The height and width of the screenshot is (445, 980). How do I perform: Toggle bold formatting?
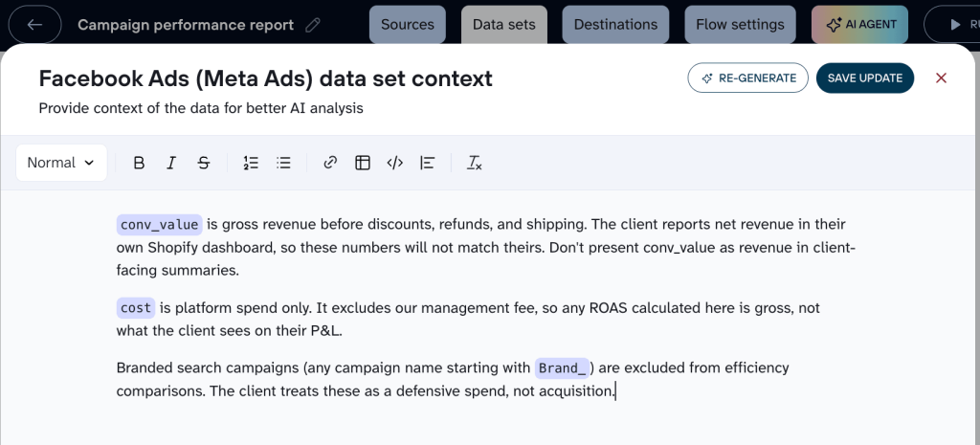point(139,163)
